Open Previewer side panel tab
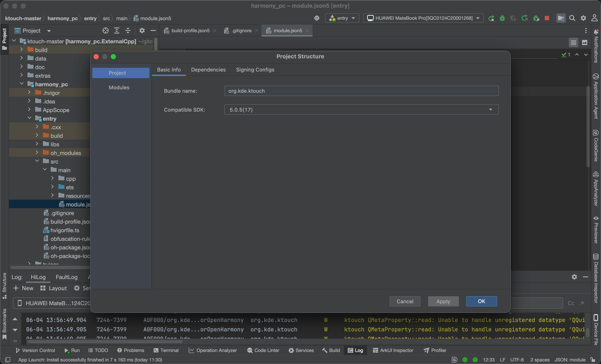The height and width of the screenshot is (364, 601). [596, 230]
